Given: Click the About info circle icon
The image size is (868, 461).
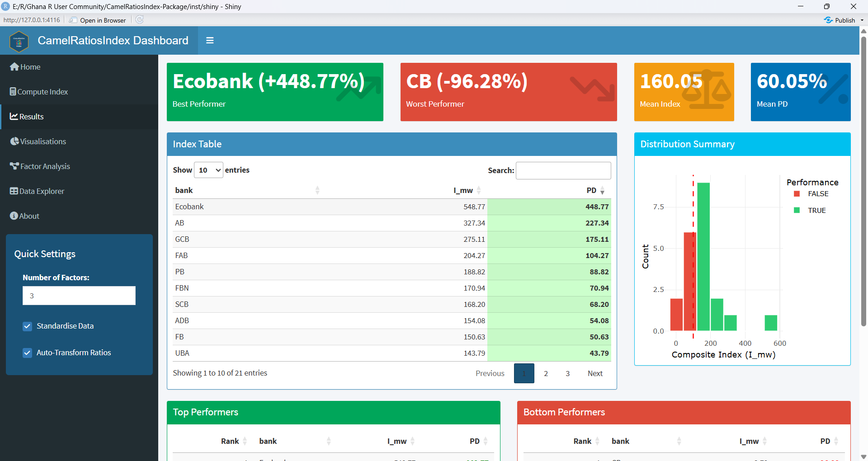Looking at the screenshot, I should 14,216.
